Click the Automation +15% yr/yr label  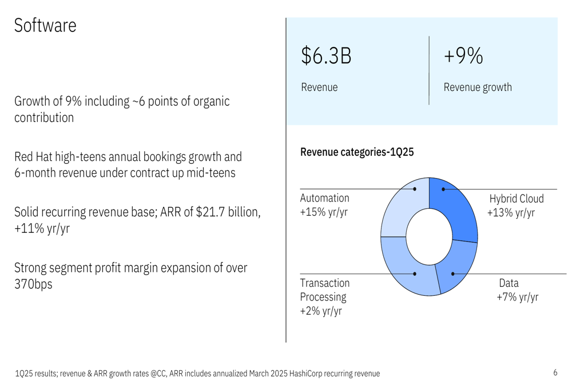click(x=324, y=205)
